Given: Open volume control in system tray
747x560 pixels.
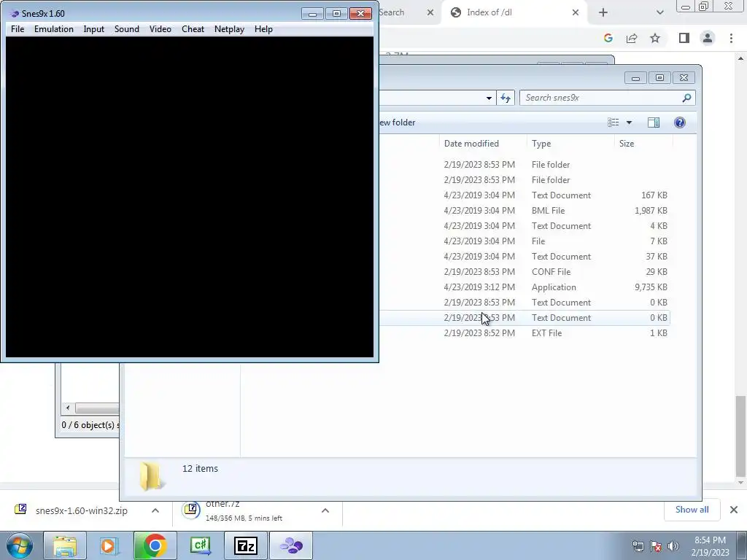Looking at the screenshot, I should click(x=673, y=547).
